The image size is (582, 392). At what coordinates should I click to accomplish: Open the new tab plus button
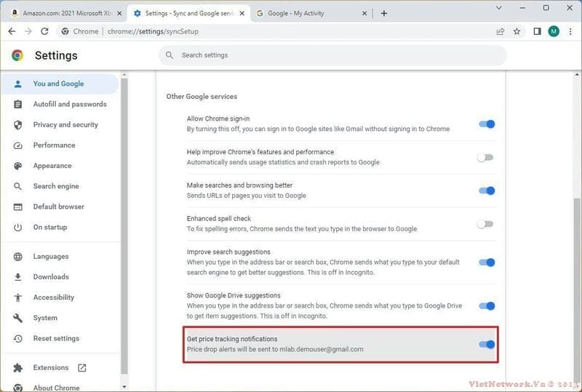point(384,13)
